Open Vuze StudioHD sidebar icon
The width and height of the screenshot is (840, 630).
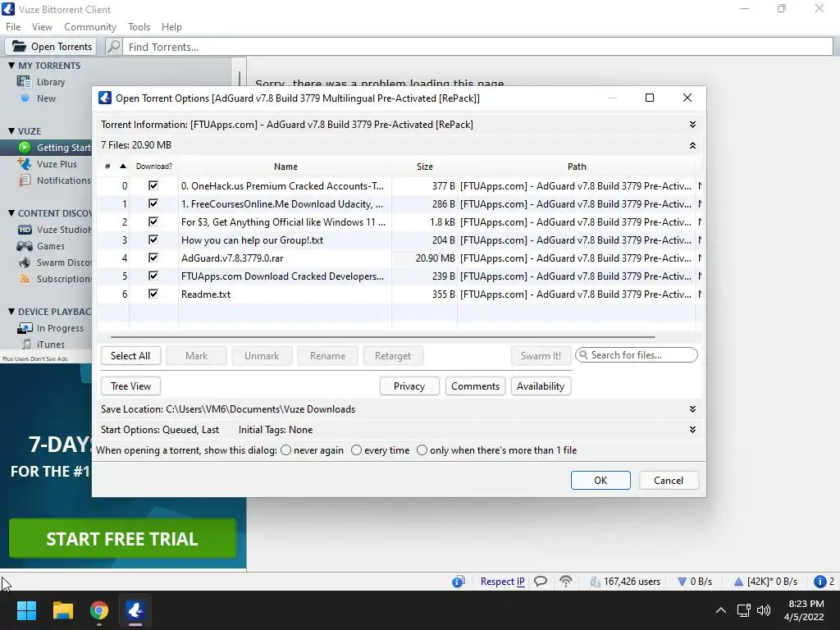25,230
